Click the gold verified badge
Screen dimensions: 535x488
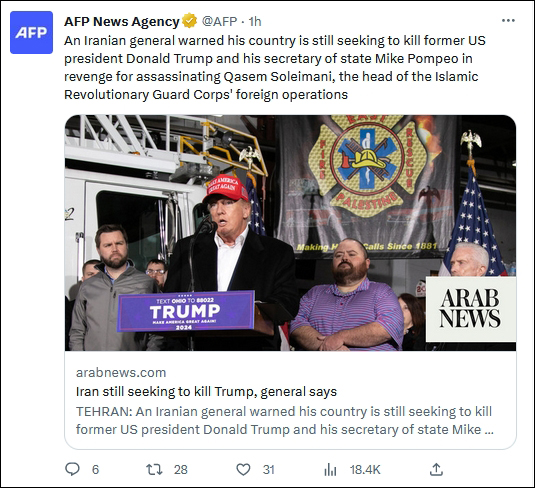(189, 21)
